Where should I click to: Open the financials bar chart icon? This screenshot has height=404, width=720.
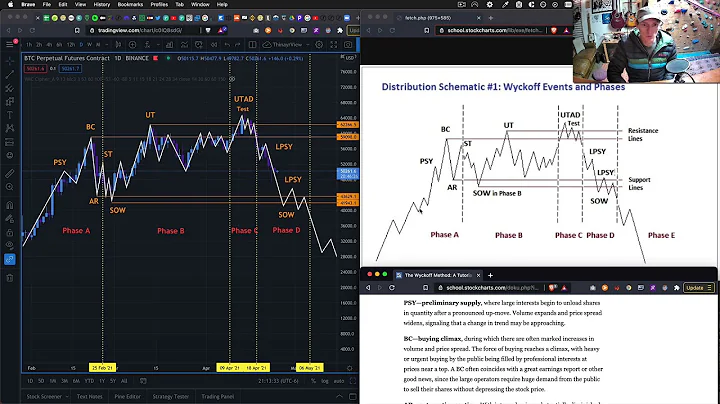[x=169, y=45]
